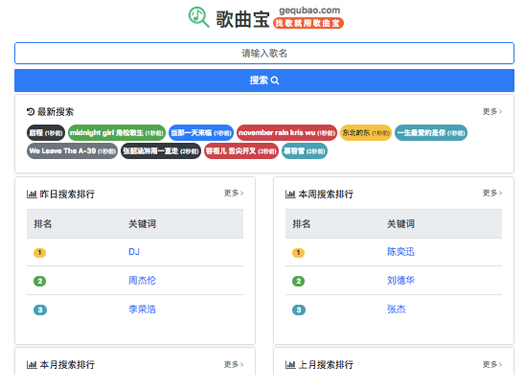Image resolution: width=523 pixels, height=375 pixels.
Task: Click the 最新搜索 section heading
Action: click(x=55, y=111)
